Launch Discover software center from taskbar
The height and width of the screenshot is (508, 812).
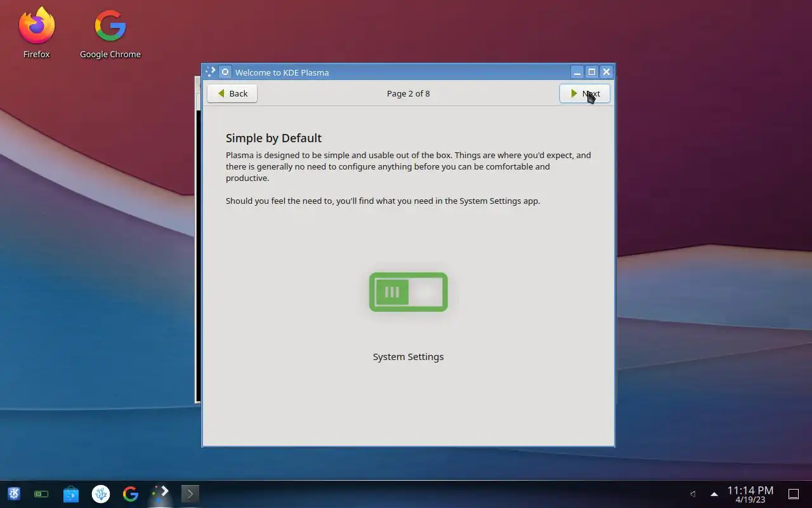point(71,493)
